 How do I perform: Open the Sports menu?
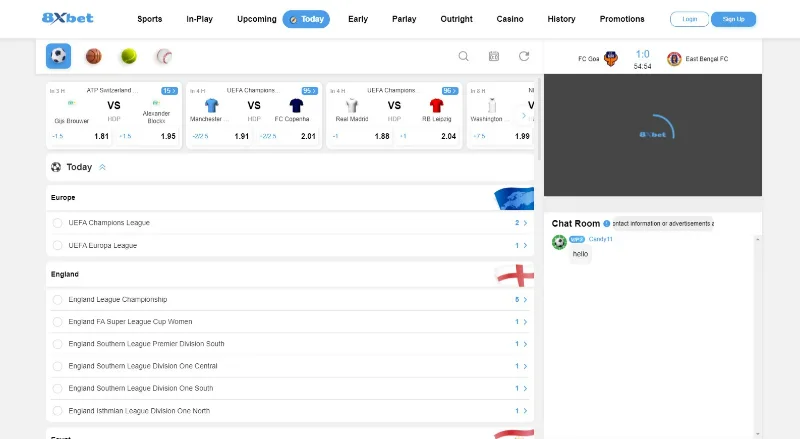tap(149, 19)
